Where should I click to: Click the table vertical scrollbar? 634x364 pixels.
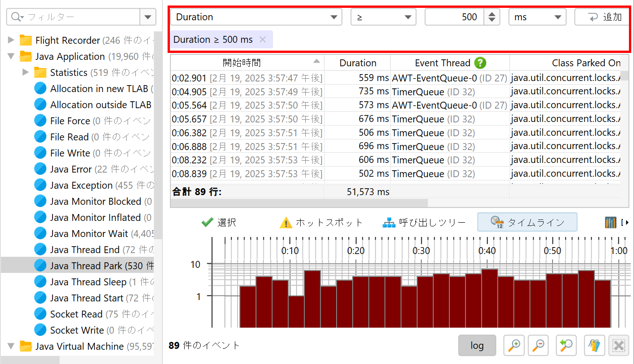[x=625, y=76]
